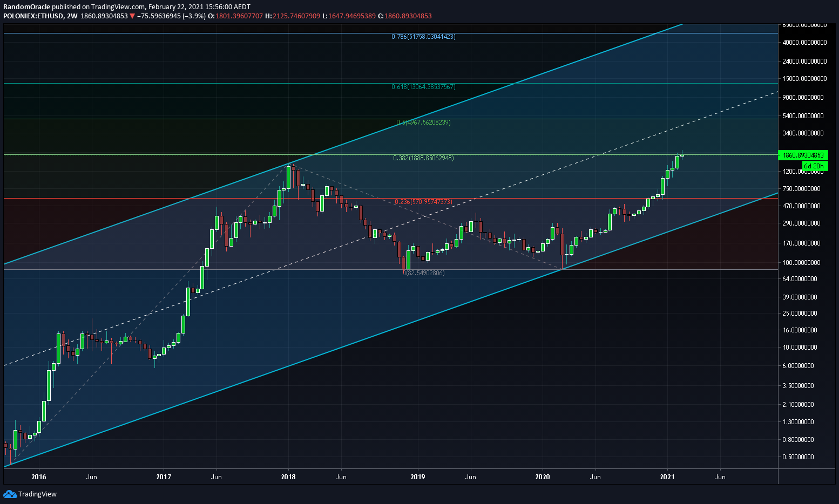Click the 39.00000000 price axis label

point(800,297)
